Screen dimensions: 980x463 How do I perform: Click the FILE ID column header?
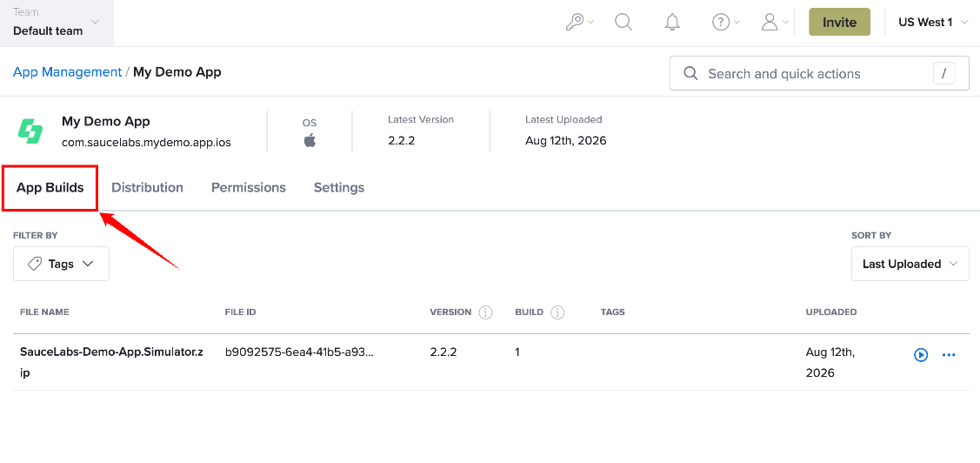(241, 312)
